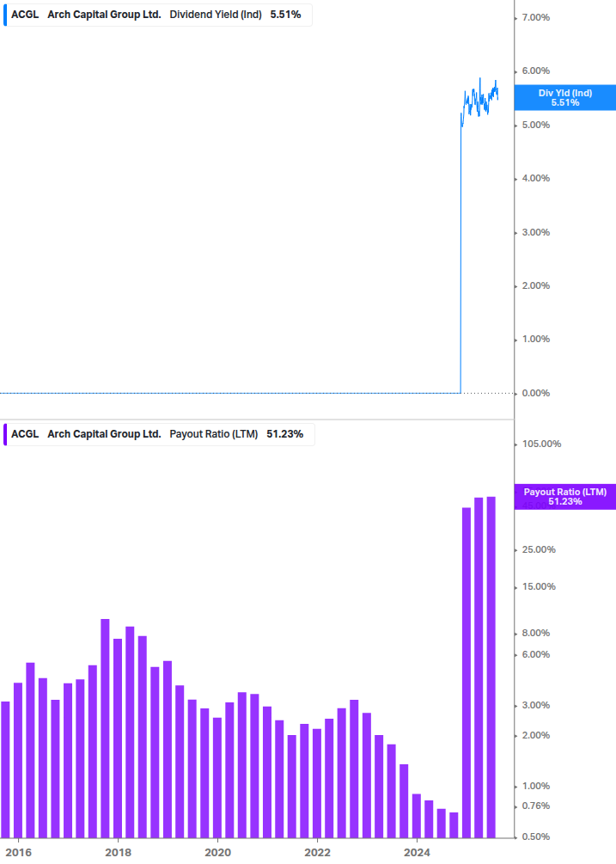
Task: Click the 15.00% tick on the payout axis
Action: [x=539, y=586]
